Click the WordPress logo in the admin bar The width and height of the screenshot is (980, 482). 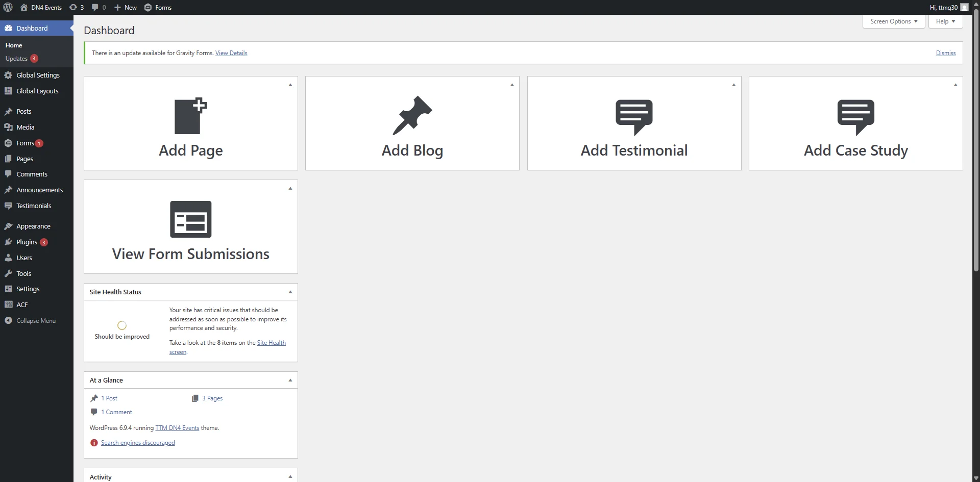click(x=7, y=7)
